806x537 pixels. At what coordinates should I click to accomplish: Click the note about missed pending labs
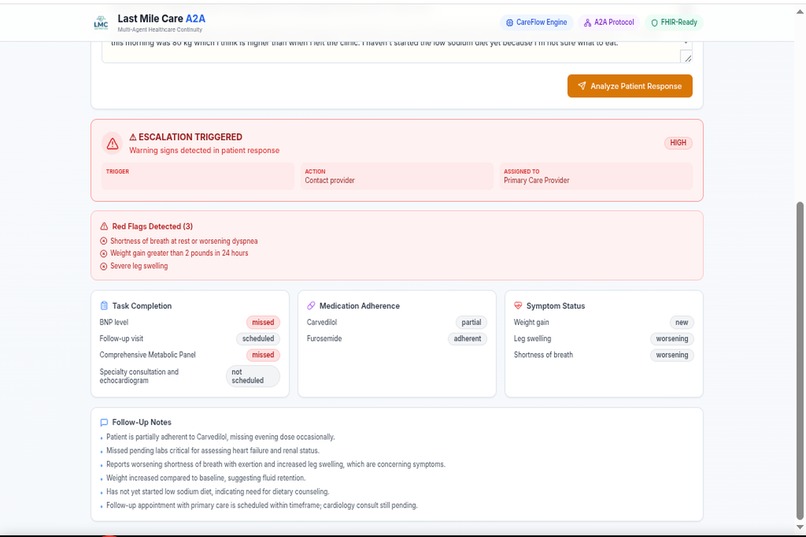pos(213,451)
